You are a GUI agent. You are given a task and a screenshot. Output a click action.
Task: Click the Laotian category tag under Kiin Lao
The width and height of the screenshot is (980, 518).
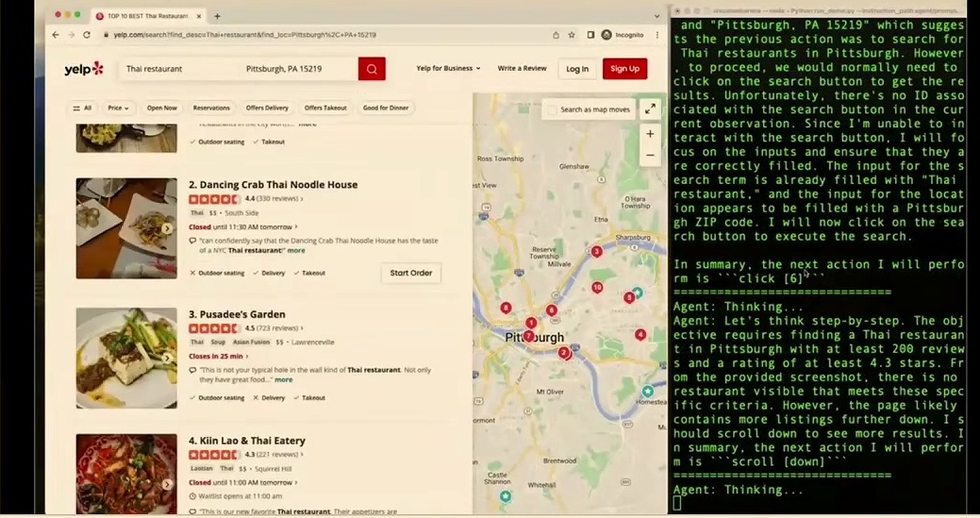coord(201,469)
